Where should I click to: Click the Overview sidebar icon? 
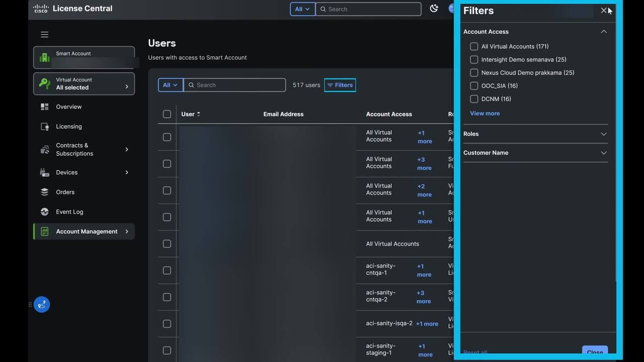point(45,107)
